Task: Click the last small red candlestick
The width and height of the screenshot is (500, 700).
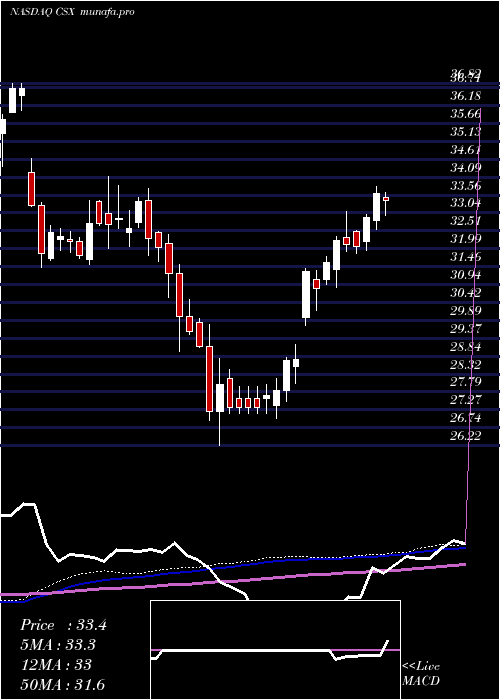Action: click(x=386, y=199)
